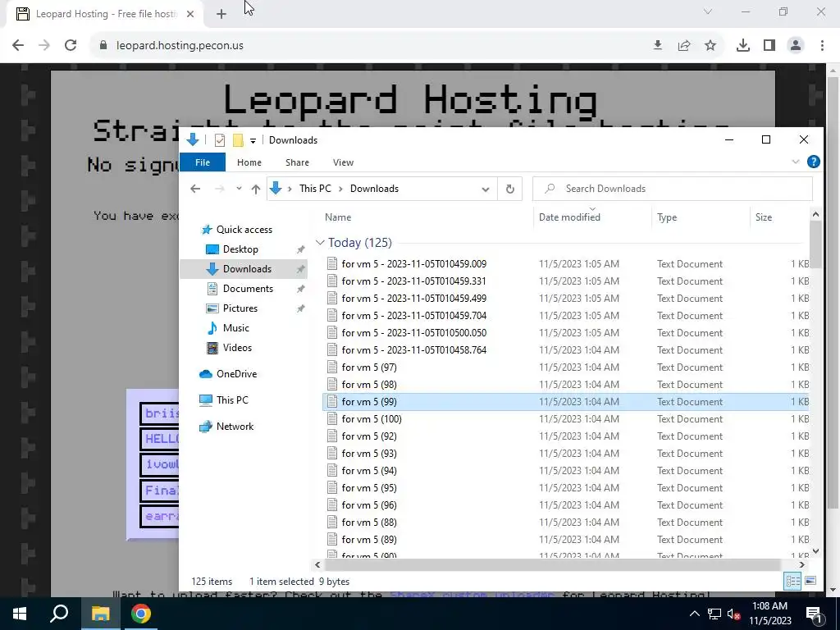This screenshot has height=630, width=840.
Task: Collapse the Today (125) group
Action: point(320,243)
